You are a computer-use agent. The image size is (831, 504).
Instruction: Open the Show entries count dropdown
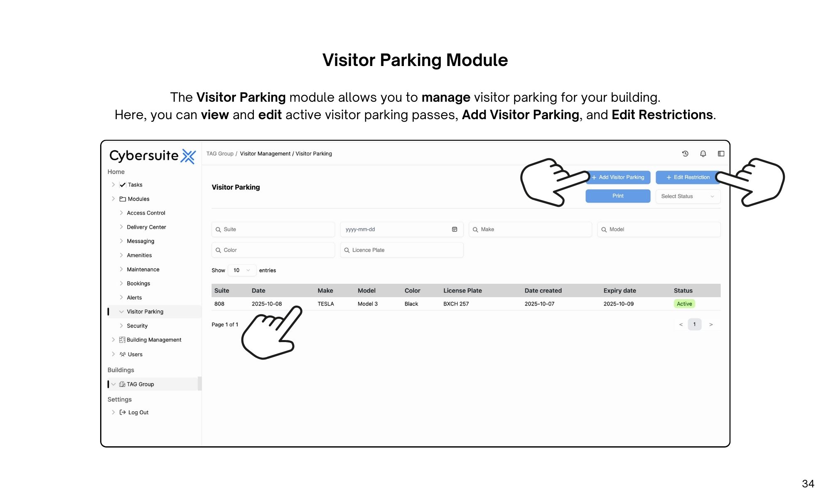click(241, 270)
